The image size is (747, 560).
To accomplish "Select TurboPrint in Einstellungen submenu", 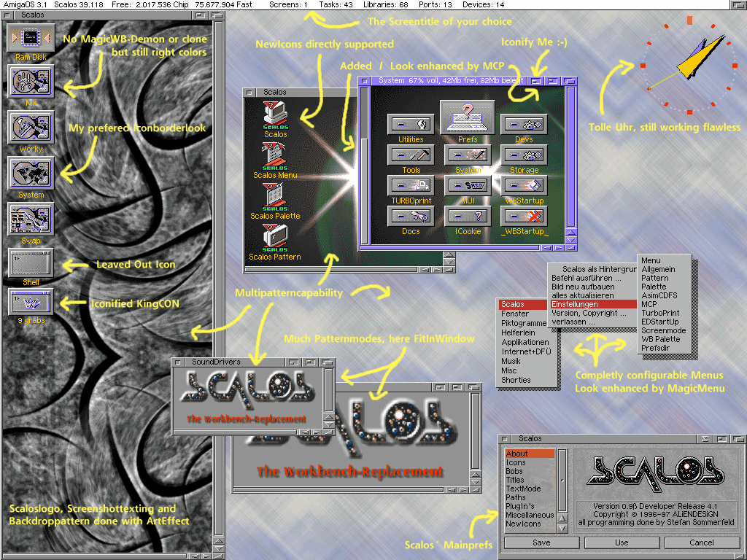I will (x=664, y=313).
